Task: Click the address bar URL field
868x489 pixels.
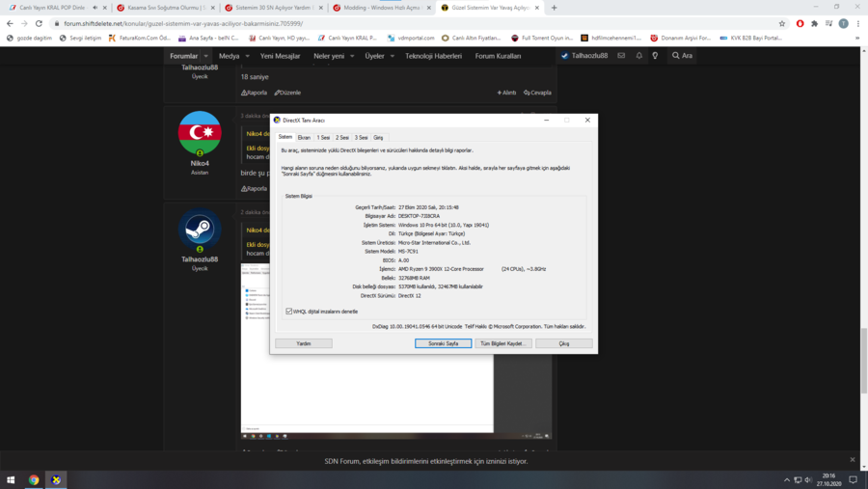Action: point(415,23)
